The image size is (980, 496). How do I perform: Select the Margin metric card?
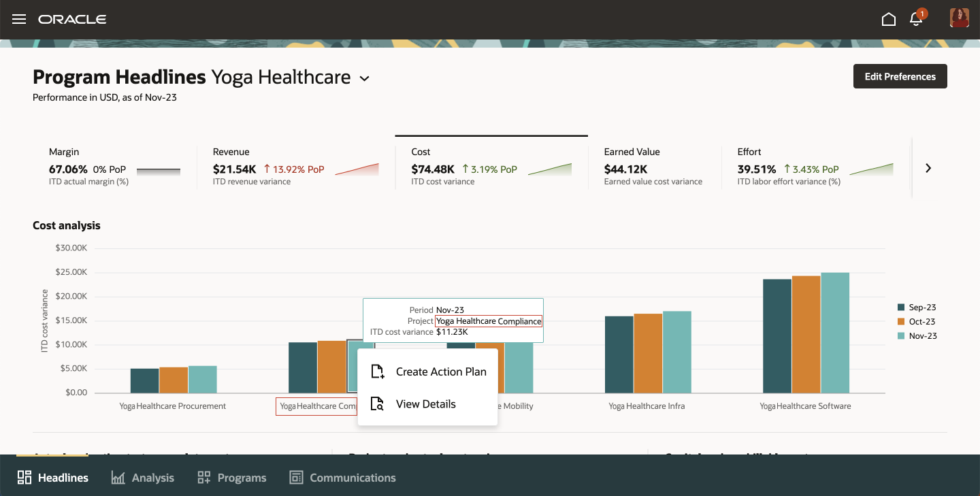click(114, 167)
